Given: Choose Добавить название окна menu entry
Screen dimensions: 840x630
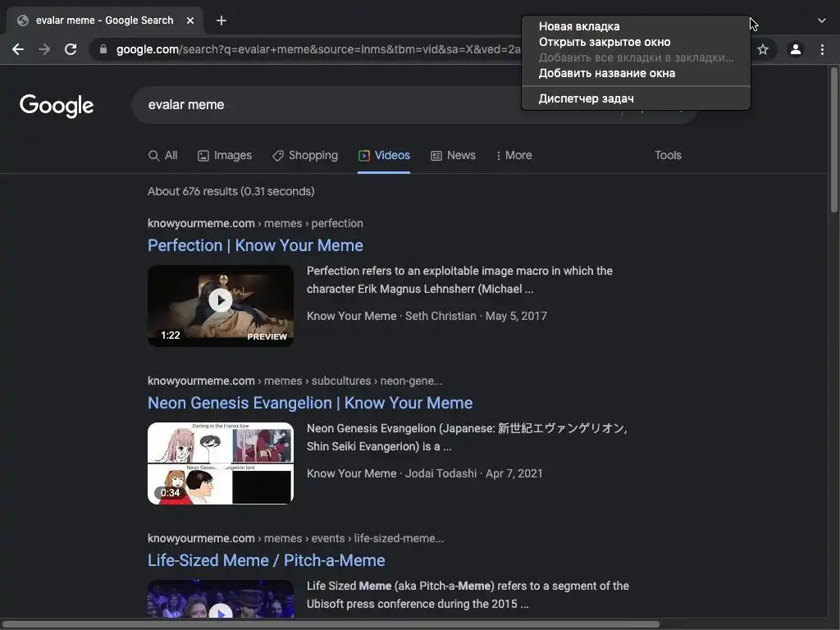Looking at the screenshot, I should [x=636, y=73].
